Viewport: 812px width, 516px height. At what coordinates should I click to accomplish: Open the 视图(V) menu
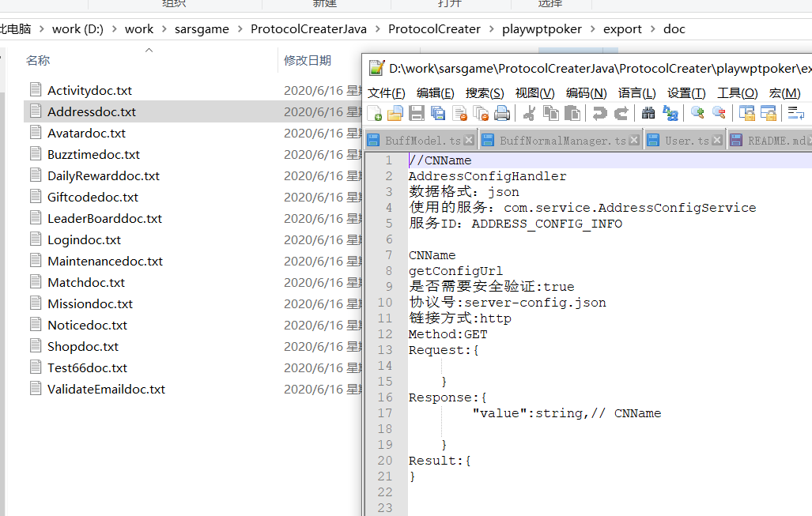pyautogui.click(x=535, y=93)
